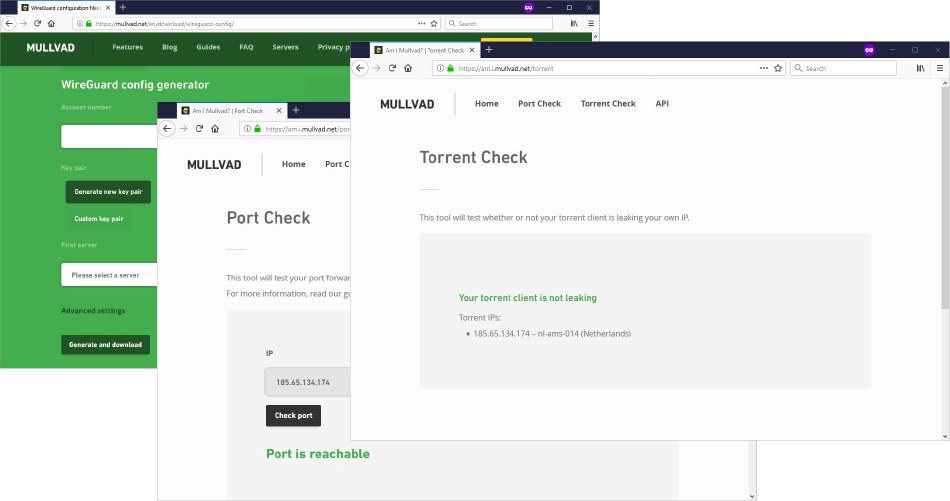Click Generate and download button
950x501 pixels.
click(x=105, y=345)
